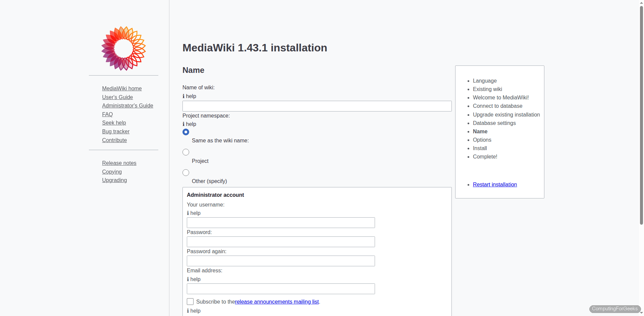The height and width of the screenshot is (316, 644).
Task: Open the Restart installation link
Action: coord(495,184)
